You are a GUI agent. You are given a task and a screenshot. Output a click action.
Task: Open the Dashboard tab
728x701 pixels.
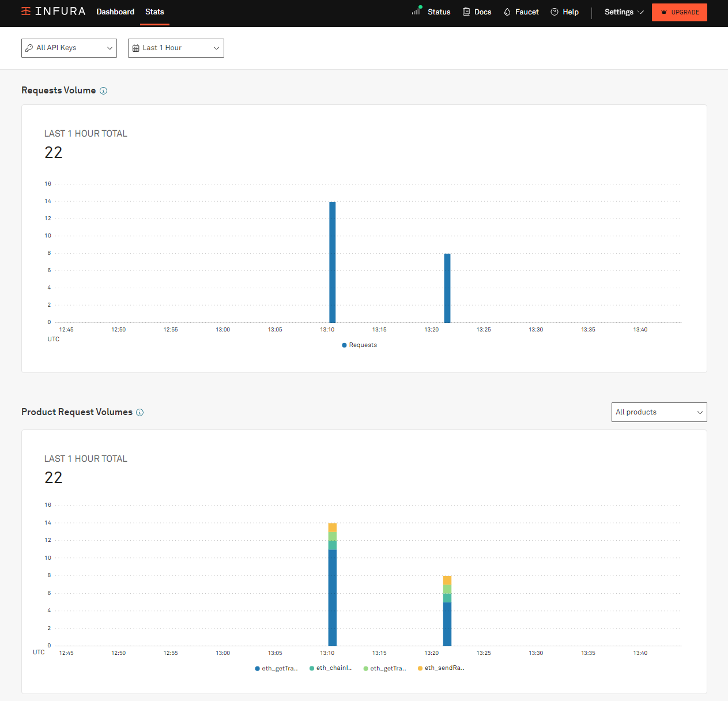tap(115, 12)
